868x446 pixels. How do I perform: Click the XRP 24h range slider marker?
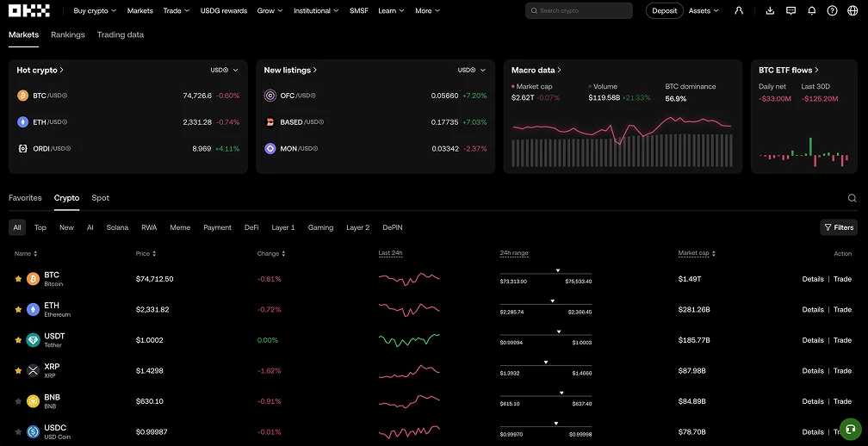545,362
